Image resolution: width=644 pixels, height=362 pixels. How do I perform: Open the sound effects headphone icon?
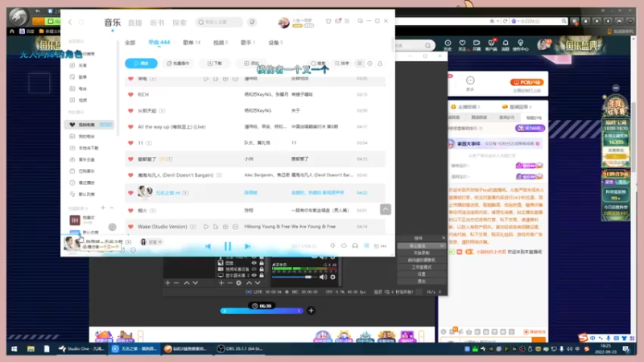point(355,246)
